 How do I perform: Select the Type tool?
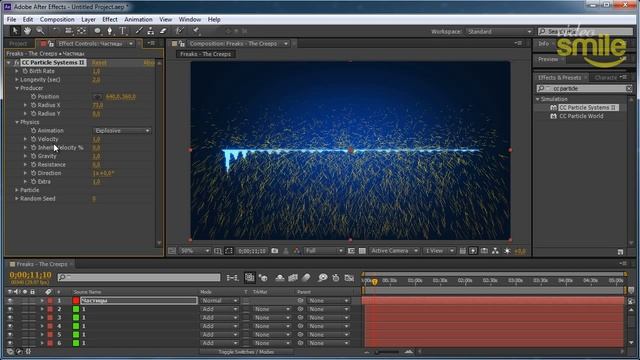[x=122, y=31]
